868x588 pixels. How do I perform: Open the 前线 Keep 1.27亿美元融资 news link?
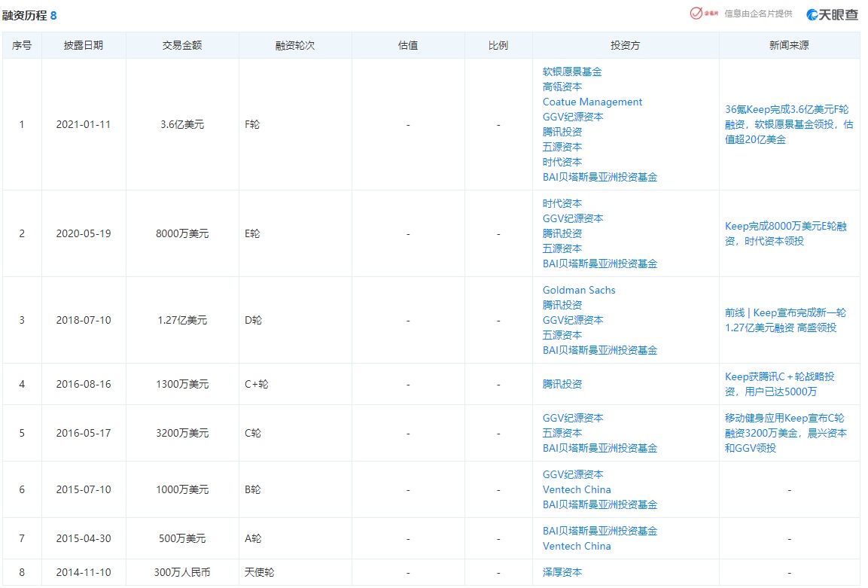pyautogui.click(x=785, y=320)
